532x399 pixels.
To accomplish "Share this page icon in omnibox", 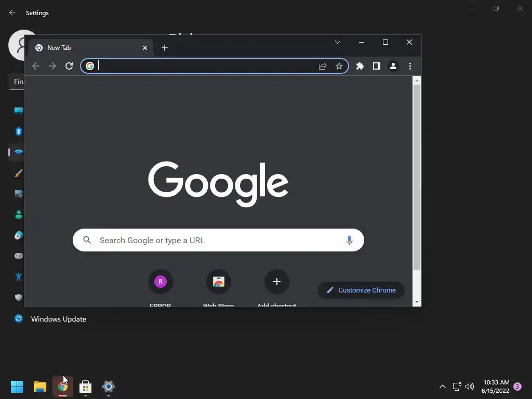I will pos(323,66).
